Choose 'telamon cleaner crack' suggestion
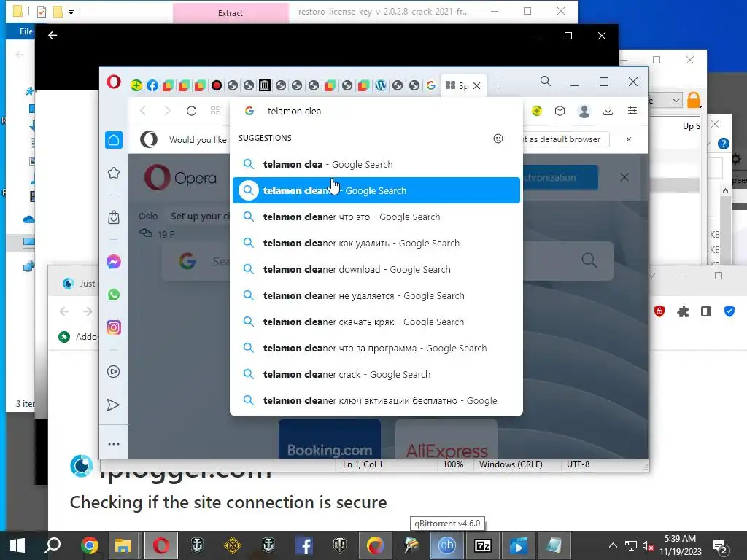 [x=376, y=374]
